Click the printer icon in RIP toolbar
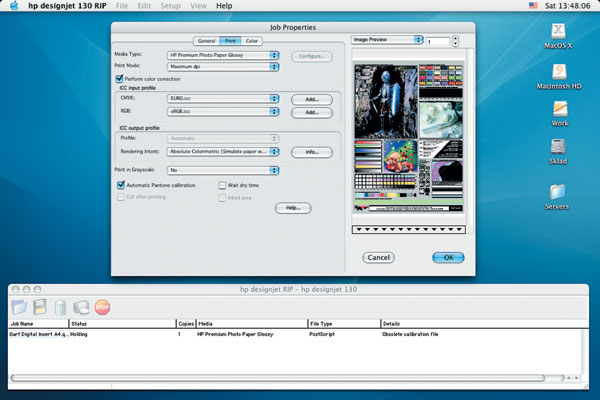This screenshot has height=400, width=600. coord(81,307)
